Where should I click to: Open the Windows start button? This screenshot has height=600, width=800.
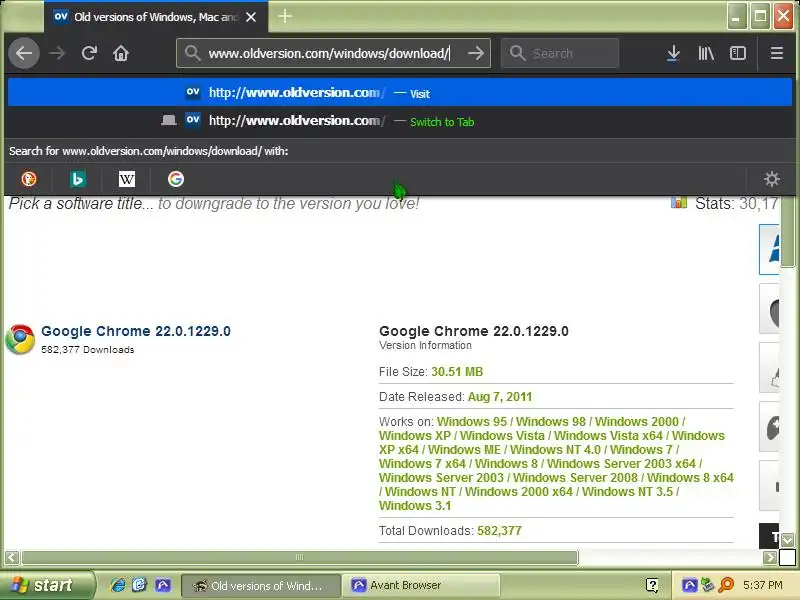point(47,585)
